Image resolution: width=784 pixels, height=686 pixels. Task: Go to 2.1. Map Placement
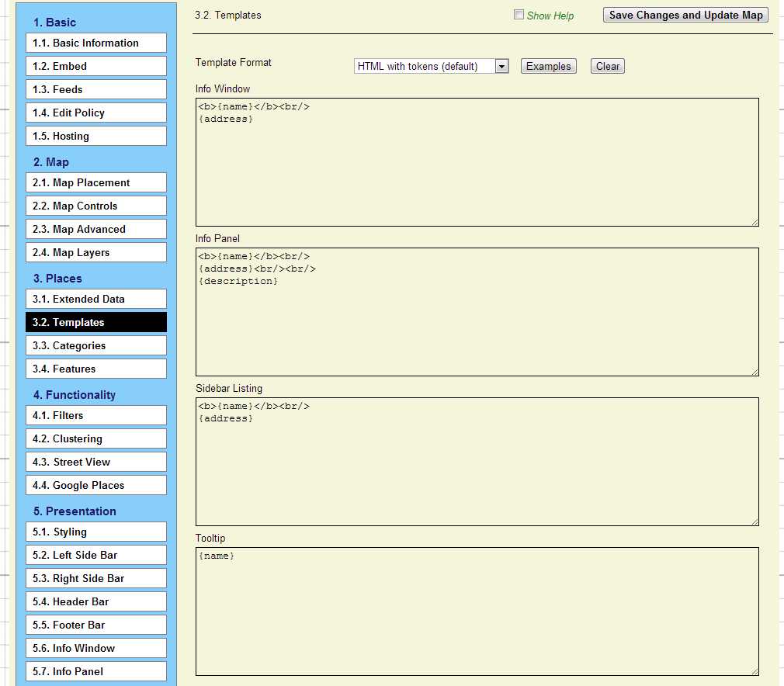coord(96,182)
